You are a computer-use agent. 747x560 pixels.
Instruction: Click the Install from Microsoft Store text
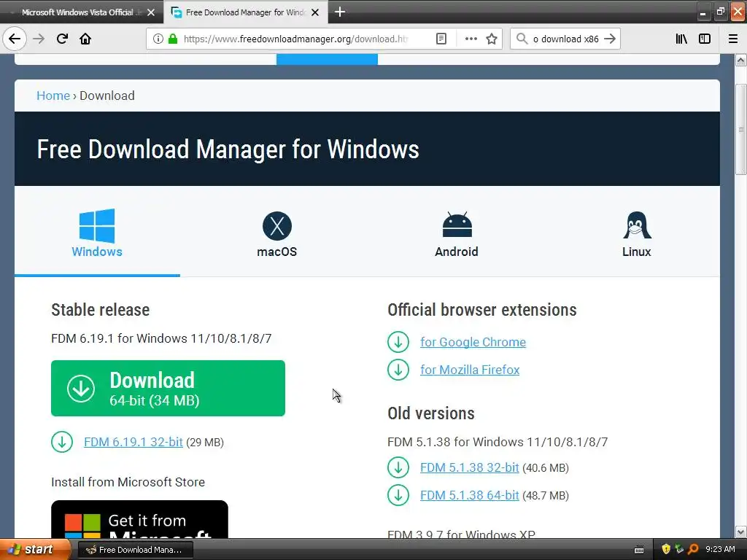[x=128, y=482]
